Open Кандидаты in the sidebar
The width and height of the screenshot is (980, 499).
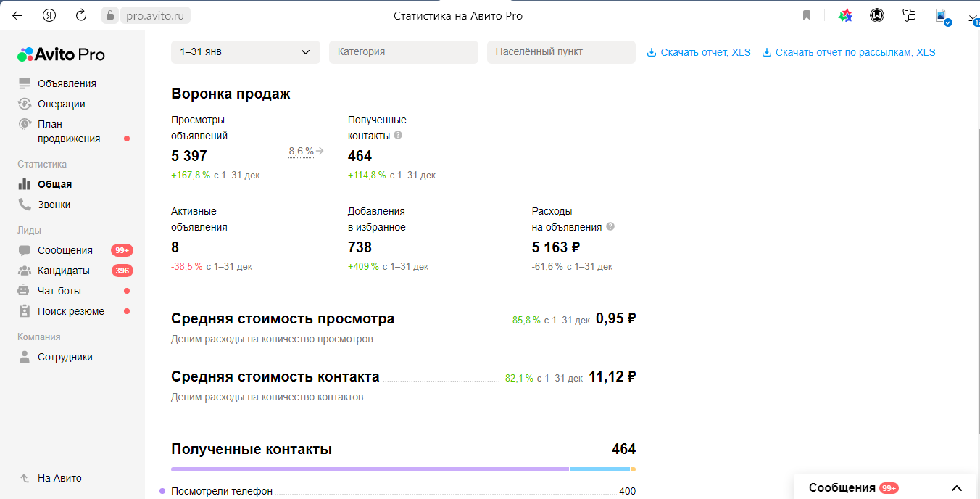[64, 271]
